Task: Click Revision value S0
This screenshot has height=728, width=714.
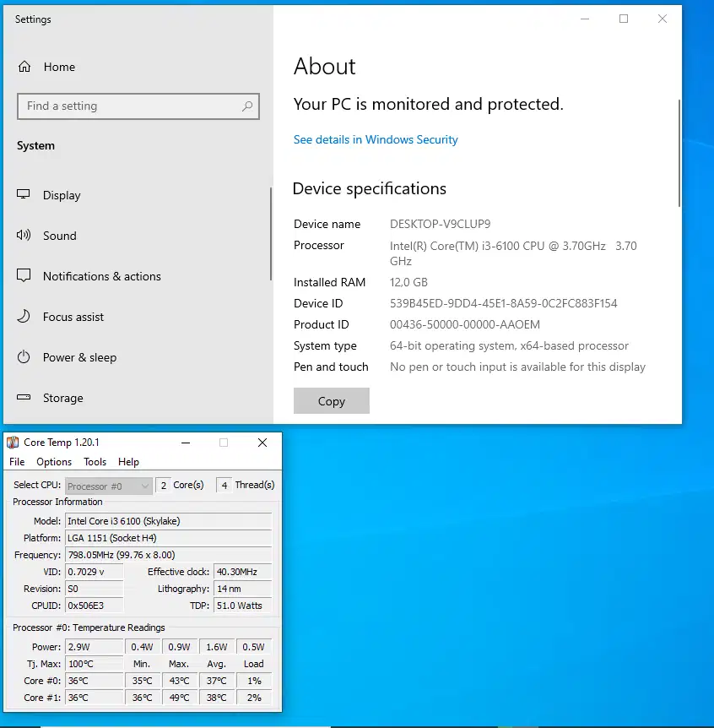Action: pos(95,589)
